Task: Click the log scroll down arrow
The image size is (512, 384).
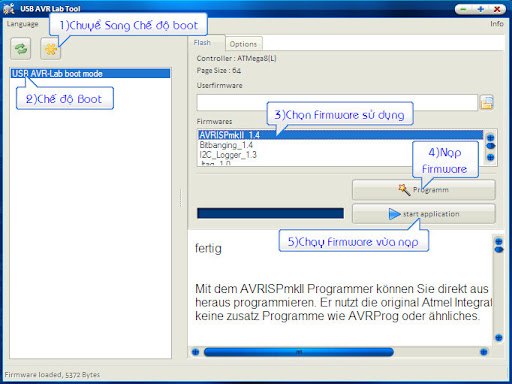Action: click(x=499, y=338)
